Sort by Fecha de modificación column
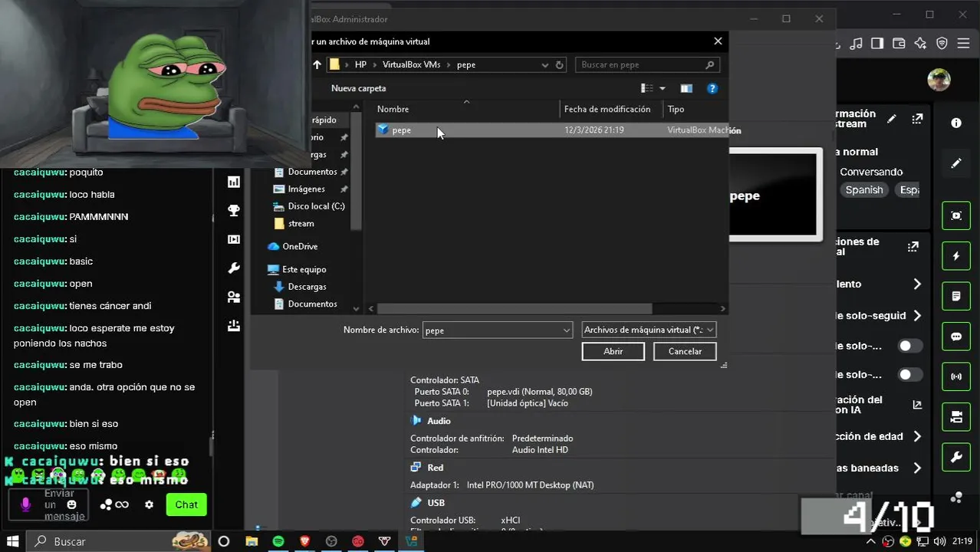 tap(611, 109)
